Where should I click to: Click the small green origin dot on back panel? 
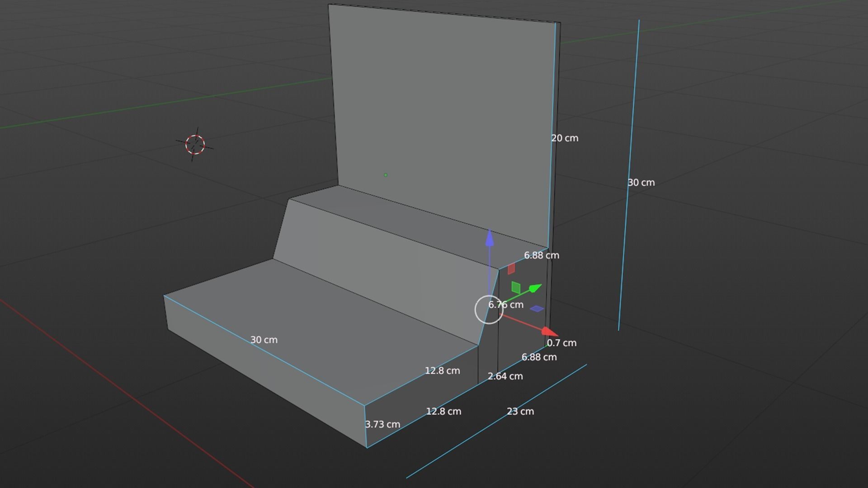(386, 175)
